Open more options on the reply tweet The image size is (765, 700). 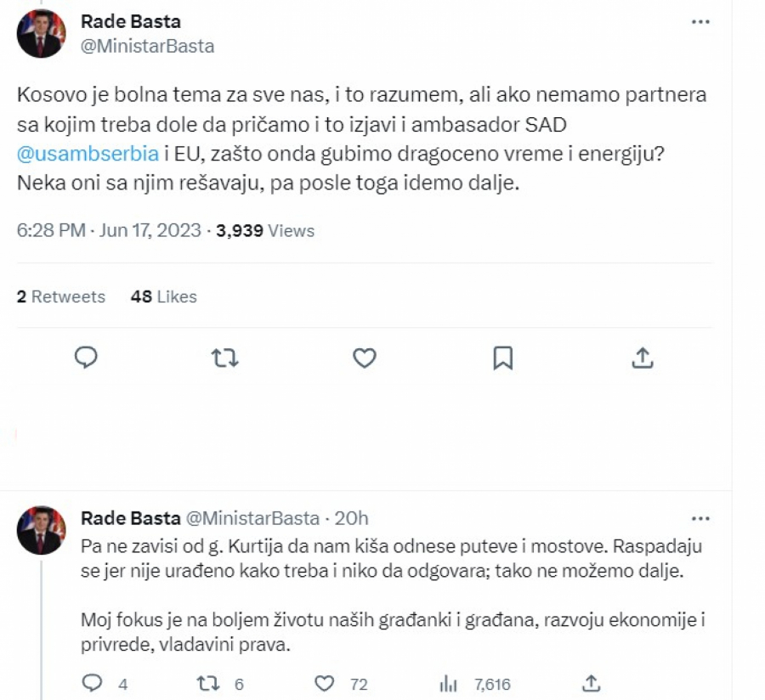[700, 518]
